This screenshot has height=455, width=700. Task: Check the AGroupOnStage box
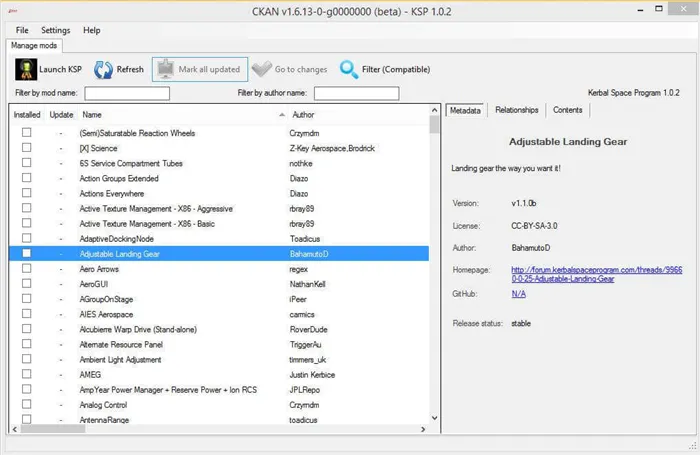27,299
